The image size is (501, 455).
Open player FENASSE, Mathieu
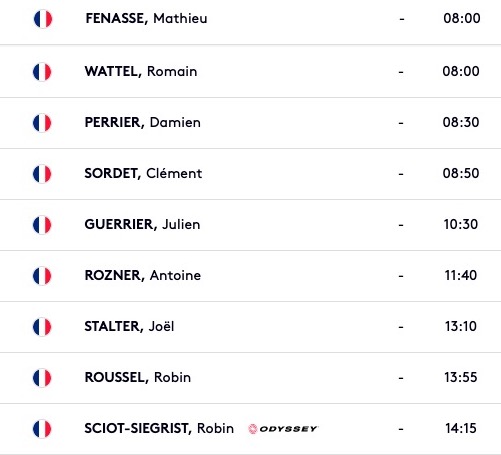(x=146, y=19)
